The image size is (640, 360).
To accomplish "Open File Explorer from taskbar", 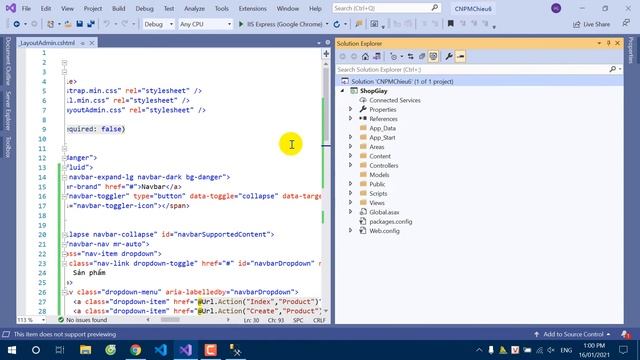I will click(85, 350).
